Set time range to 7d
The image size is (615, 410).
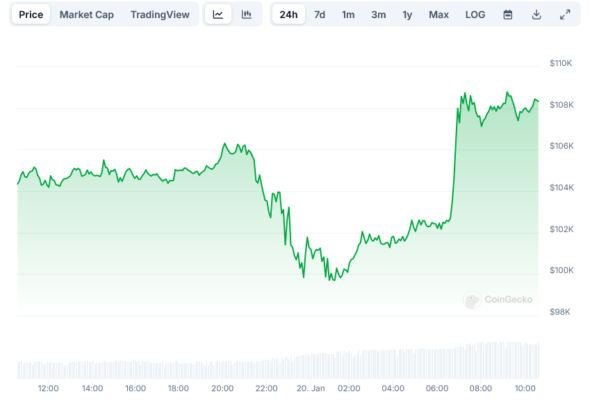coord(319,15)
